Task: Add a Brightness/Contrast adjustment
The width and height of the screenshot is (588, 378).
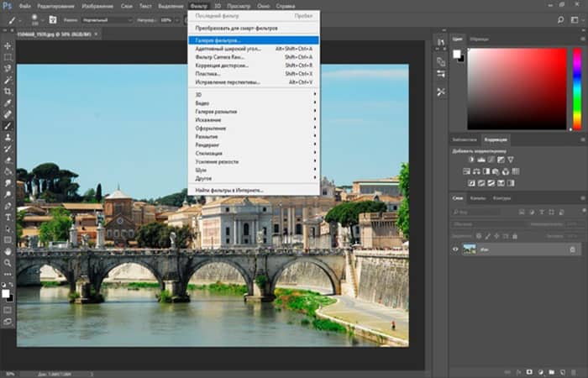Action: 471,160
